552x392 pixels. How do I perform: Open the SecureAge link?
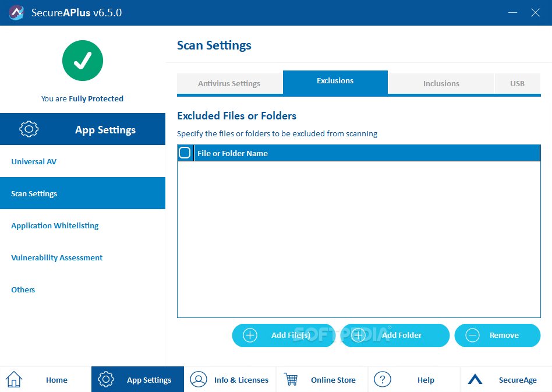[507, 379]
